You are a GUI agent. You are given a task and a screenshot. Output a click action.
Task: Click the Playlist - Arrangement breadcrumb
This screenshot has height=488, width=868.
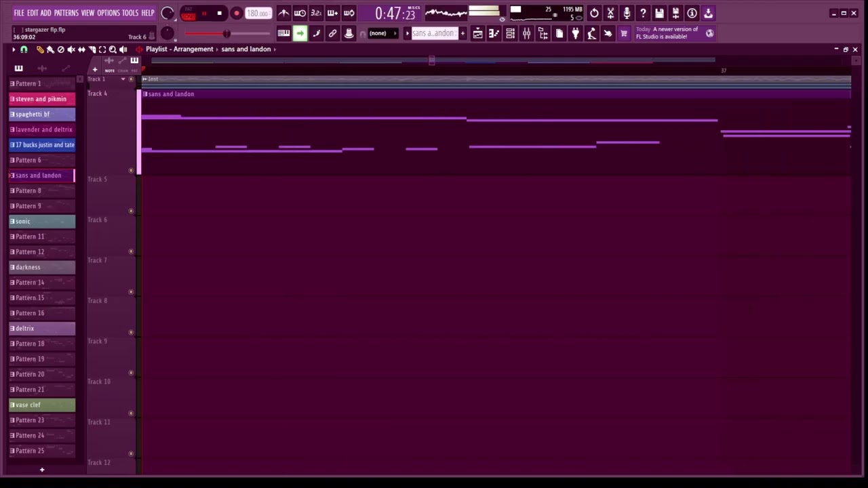(x=180, y=49)
